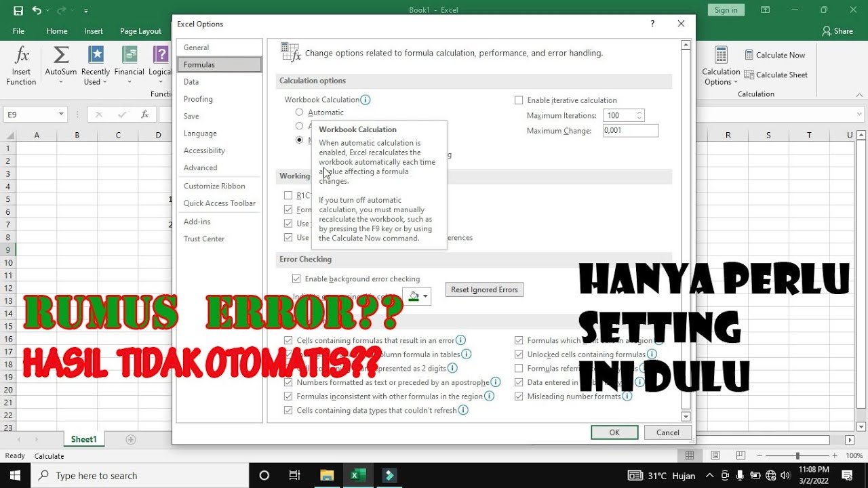Toggle Enable background error checking
Screen dimensions: 868x488
tap(296, 279)
